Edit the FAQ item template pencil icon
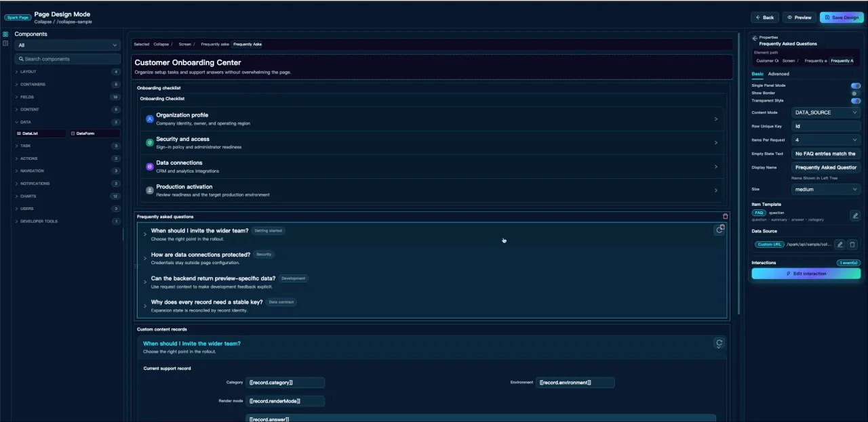 pos(855,216)
